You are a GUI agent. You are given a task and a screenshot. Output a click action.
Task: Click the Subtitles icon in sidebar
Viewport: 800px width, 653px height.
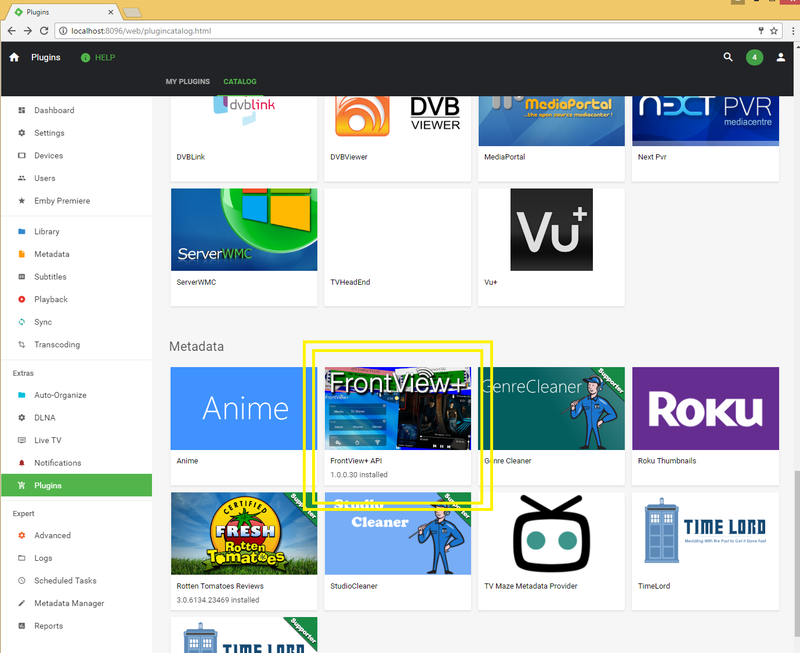(x=21, y=277)
